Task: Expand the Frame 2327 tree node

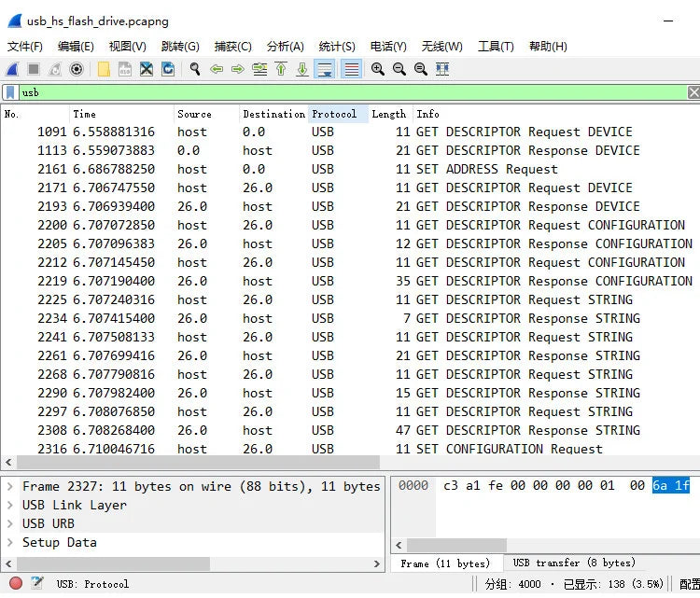Action: [x=10, y=486]
